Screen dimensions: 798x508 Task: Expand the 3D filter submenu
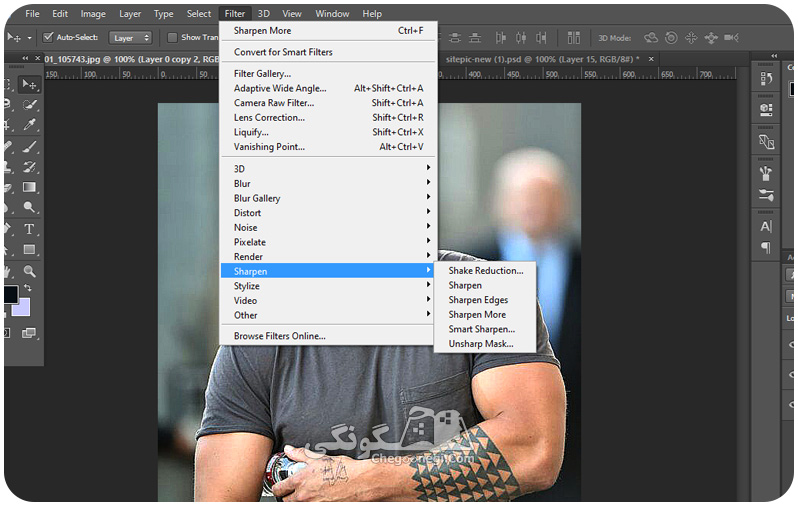(328, 169)
